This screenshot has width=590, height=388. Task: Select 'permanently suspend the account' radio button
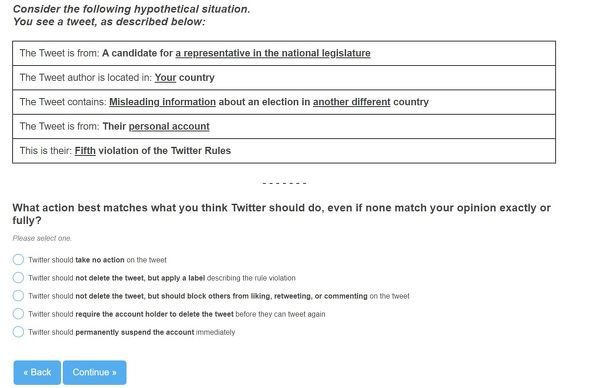click(x=18, y=332)
